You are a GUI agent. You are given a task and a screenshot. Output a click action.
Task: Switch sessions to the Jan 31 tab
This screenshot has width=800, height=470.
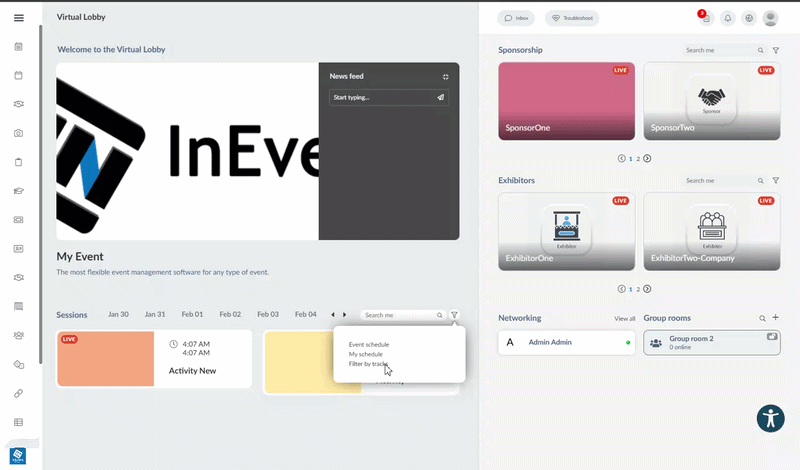pos(155,314)
